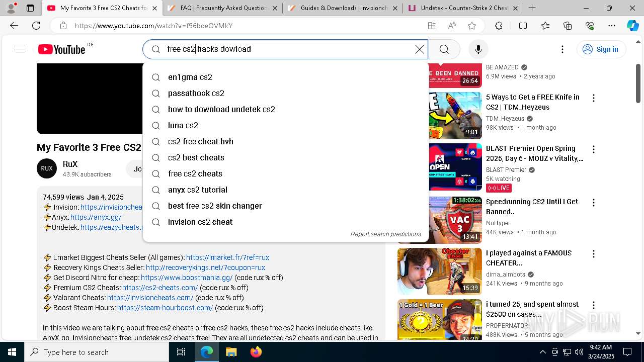Clear the search box with the X icon

420,49
